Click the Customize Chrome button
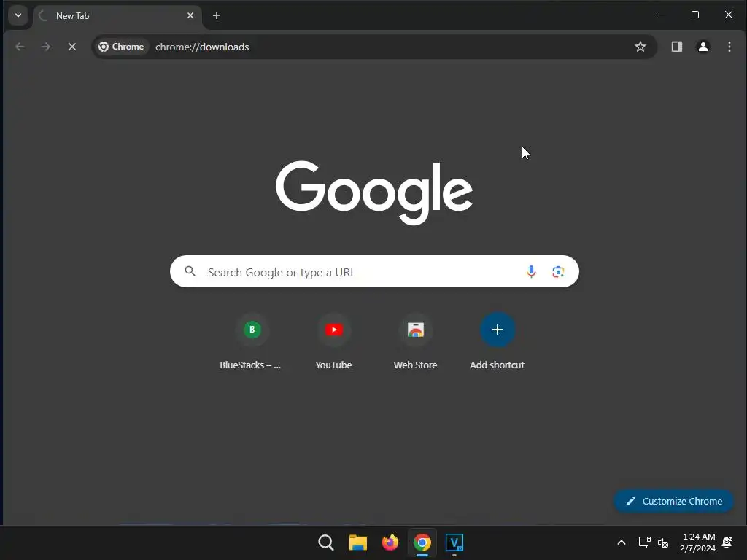The image size is (747, 560). [673, 501]
